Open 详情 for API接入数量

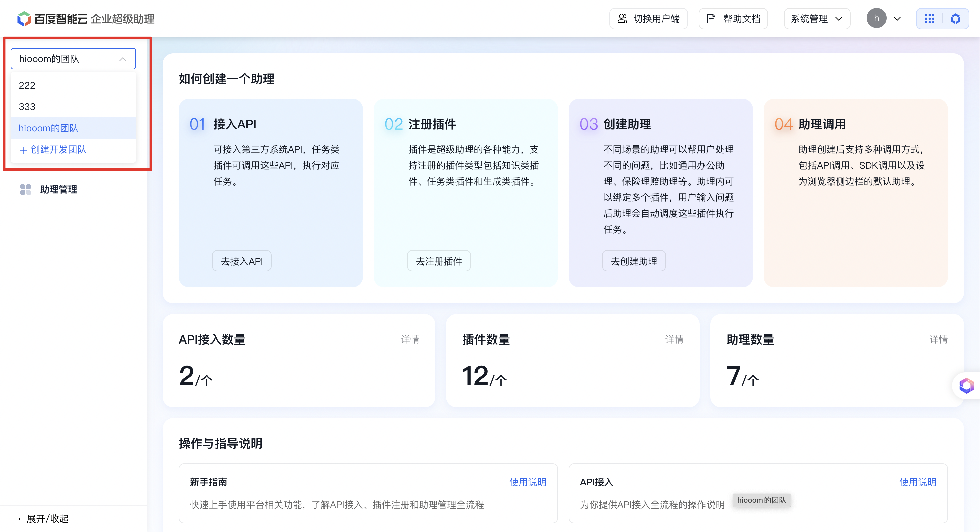410,339
